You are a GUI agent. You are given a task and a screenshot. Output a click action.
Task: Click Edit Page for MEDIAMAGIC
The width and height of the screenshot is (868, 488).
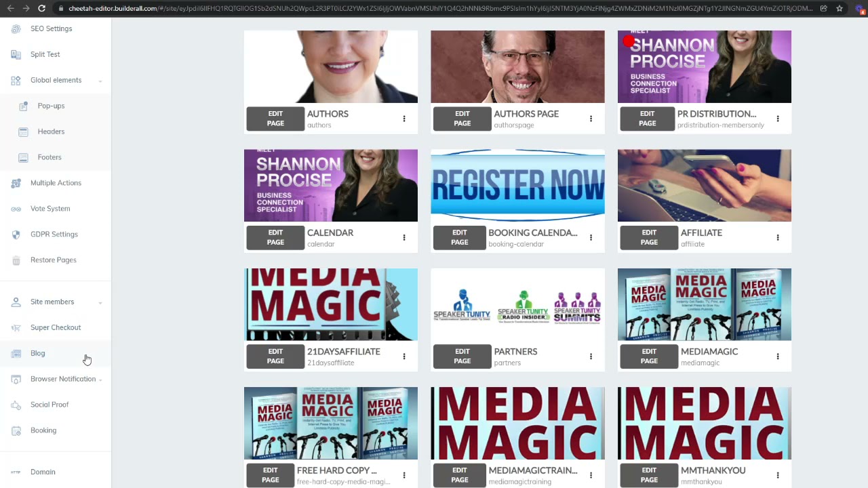pos(649,357)
